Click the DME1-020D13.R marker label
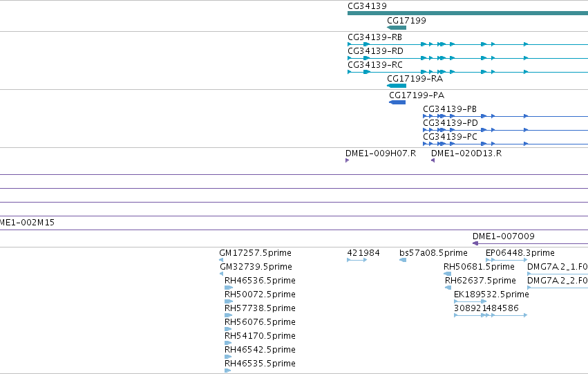This screenshot has width=588, height=374. click(466, 153)
